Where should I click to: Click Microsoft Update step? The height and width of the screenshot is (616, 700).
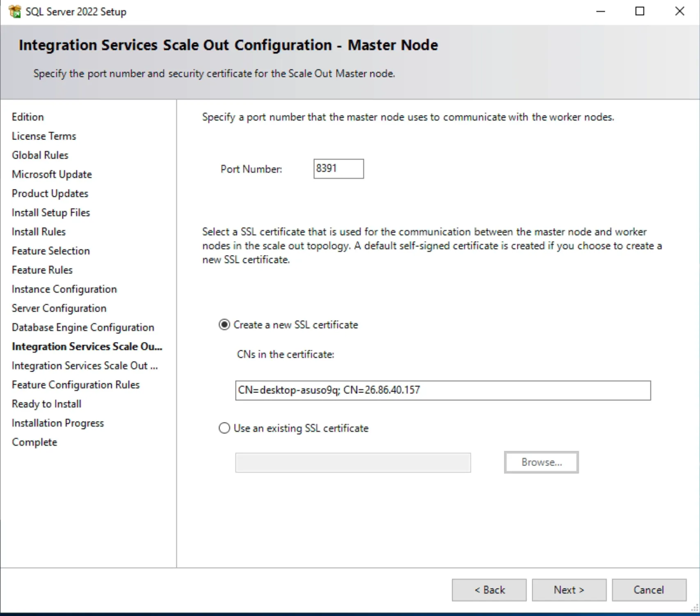pyautogui.click(x=52, y=174)
